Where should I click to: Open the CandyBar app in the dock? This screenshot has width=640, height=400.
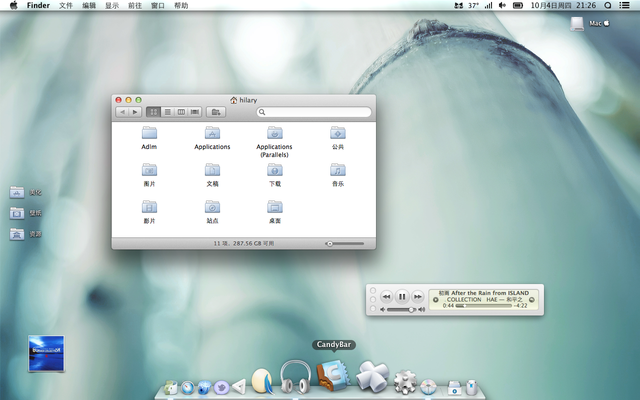333,375
